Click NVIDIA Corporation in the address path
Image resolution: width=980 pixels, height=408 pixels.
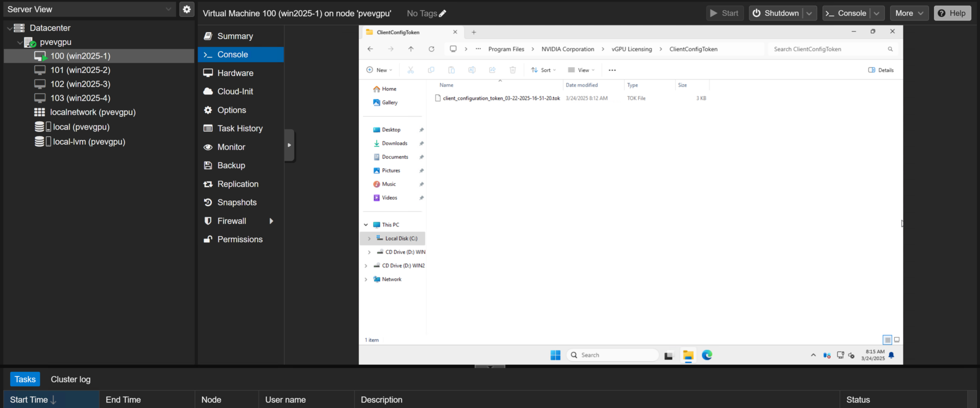568,49
